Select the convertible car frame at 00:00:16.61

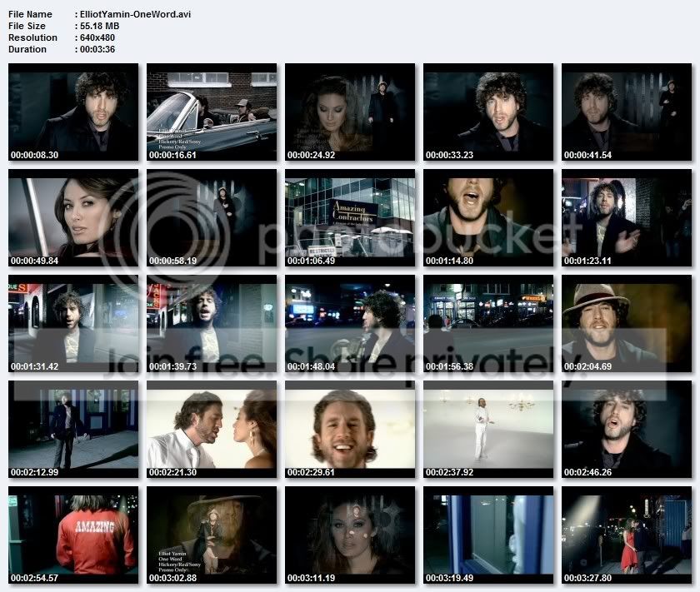tap(212, 112)
